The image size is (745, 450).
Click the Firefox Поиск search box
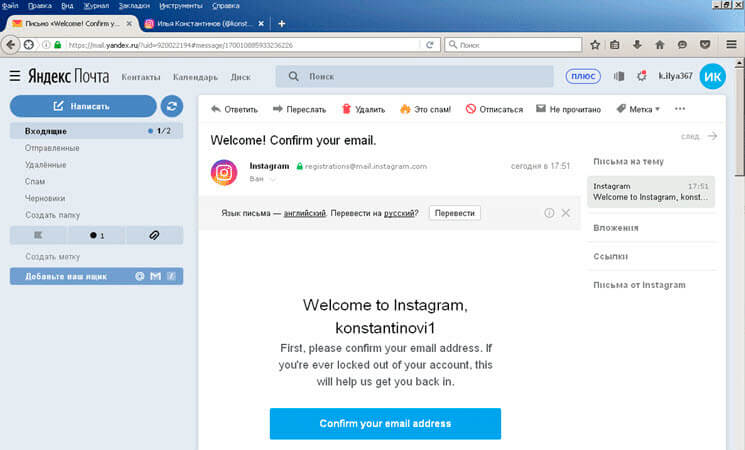pos(513,45)
